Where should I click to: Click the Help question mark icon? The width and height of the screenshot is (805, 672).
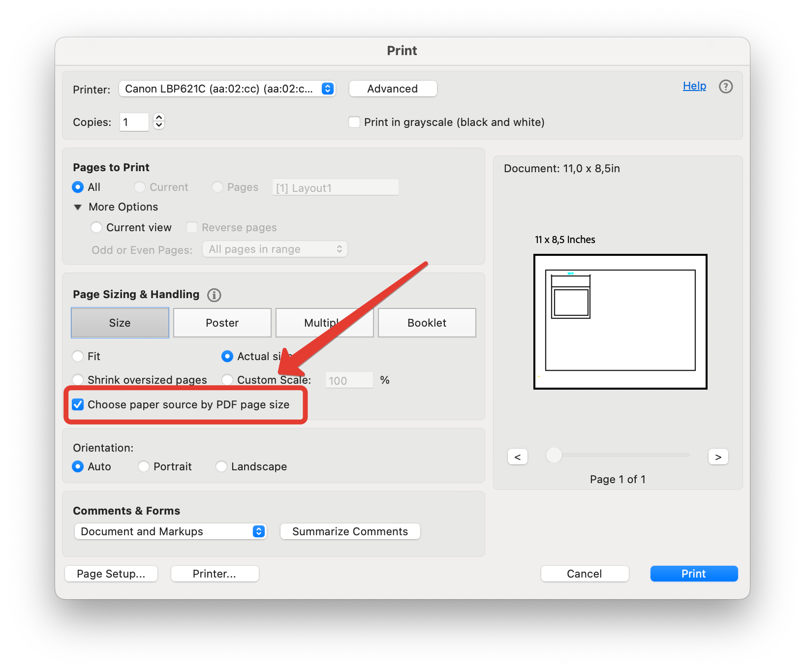coord(726,87)
